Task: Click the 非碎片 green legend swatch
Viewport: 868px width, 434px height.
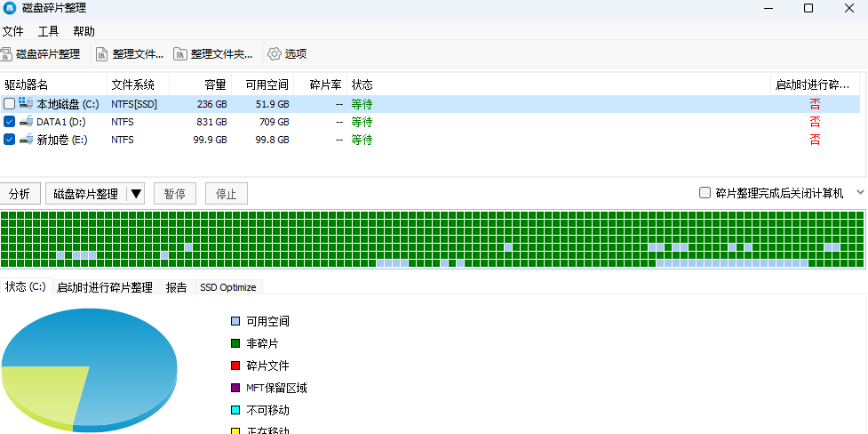Action: coord(235,343)
